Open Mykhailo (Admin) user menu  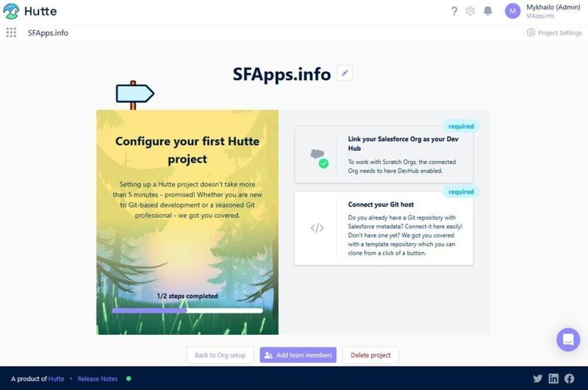[x=553, y=7]
